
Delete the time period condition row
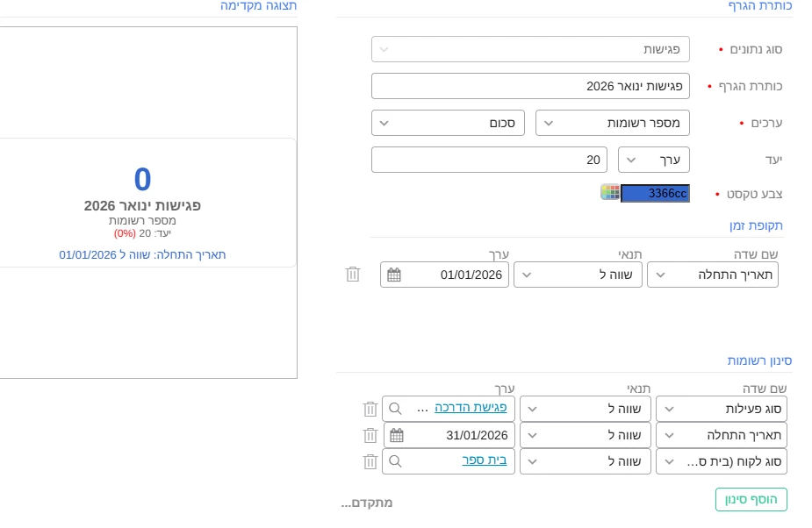pyautogui.click(x=353, y=275)
